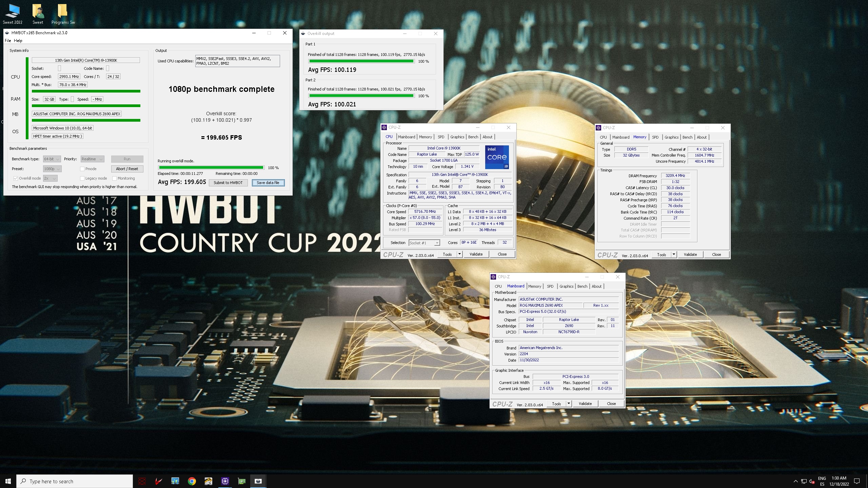The height and width of the screenshot is (488, 868).
Task: Open the Sweet 2022 desktop icon
Action: [x=13, y=14]
